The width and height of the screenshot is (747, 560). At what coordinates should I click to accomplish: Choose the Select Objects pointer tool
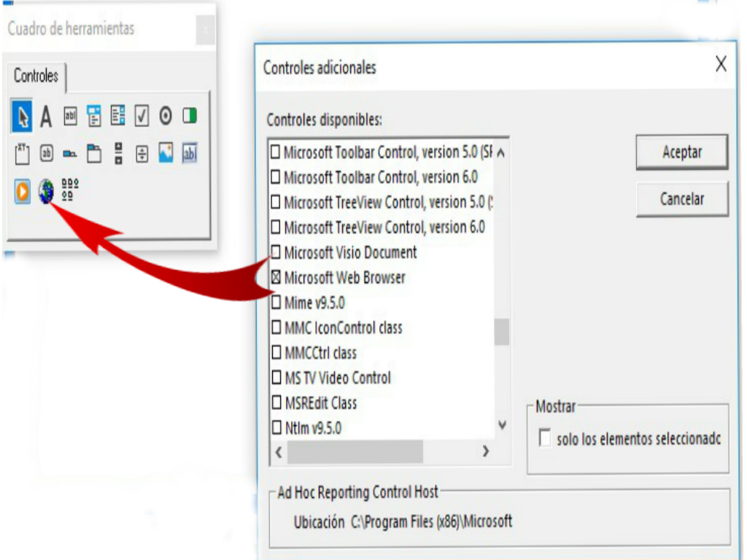click(22, 116)
